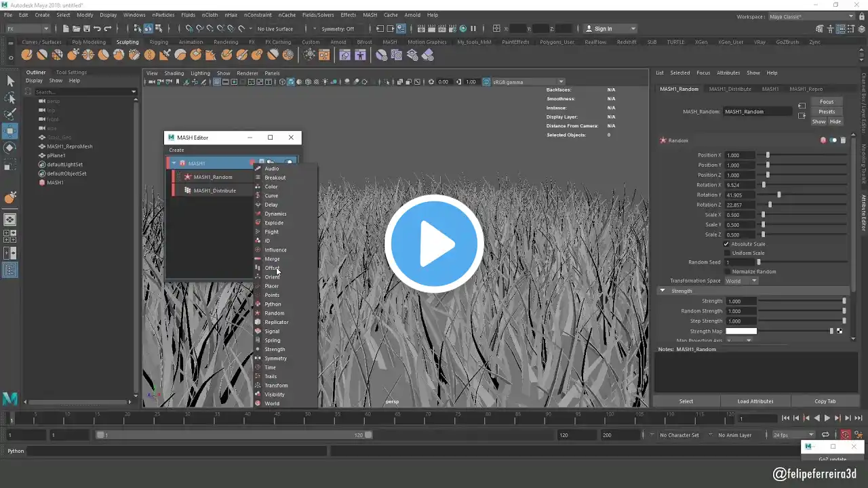The height and width of the screenshot is (488, 868).
Task: Open the nCloth menu
Action: click(x=210, y=15)
